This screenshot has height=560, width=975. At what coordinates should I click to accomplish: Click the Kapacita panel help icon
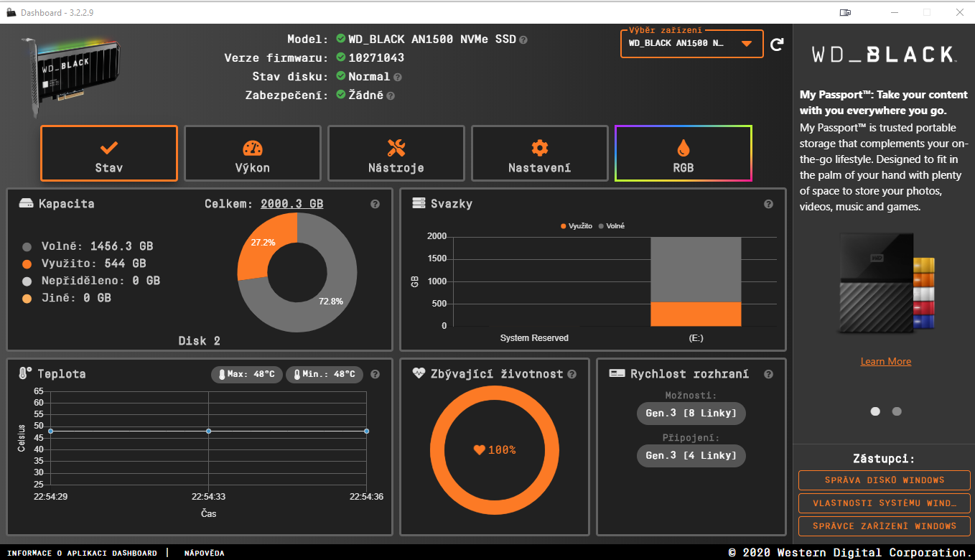click(375, 205)
